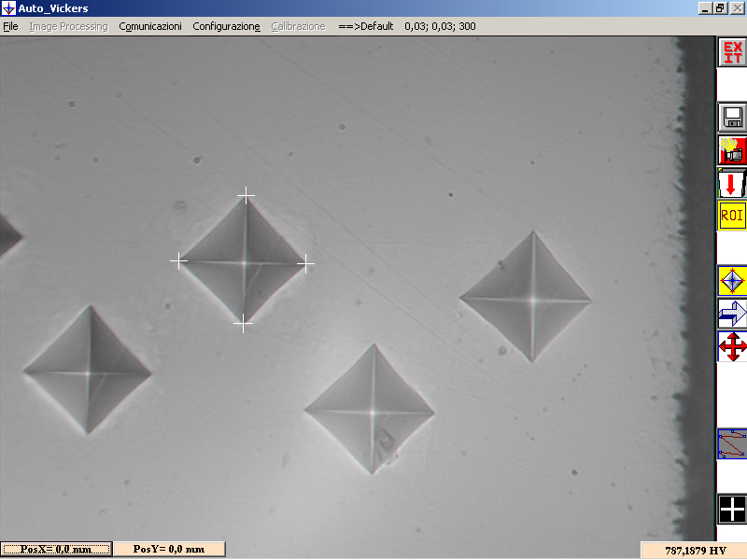This screenshot has height=560, width=747.
Task: Click the Auto_Vickers title bar icon
Action: pos(8,8)
